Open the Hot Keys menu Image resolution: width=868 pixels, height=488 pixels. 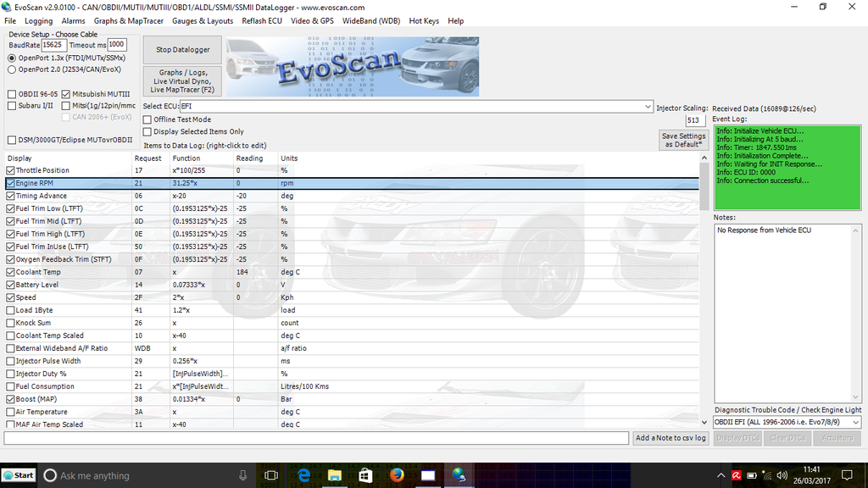click(424, 21)
